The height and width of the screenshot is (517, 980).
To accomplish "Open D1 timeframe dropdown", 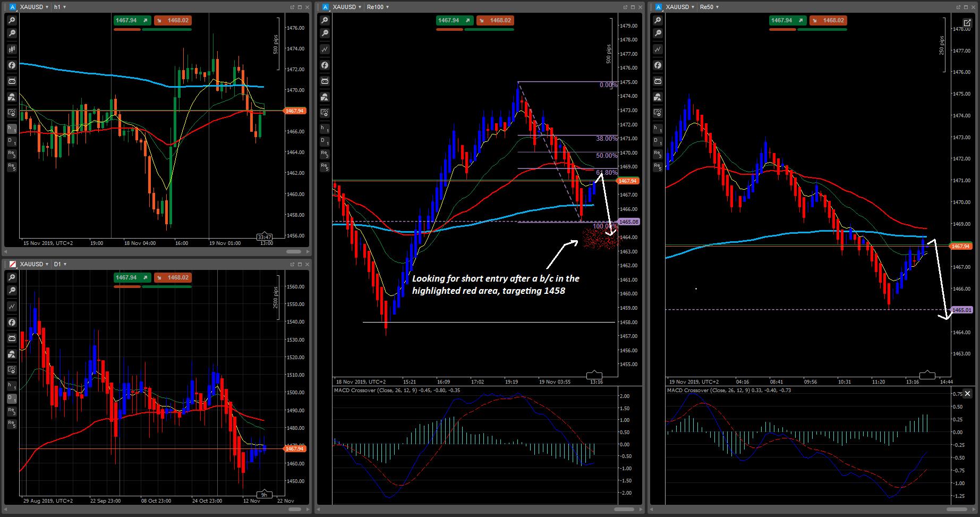I will click(x=60, y=264).
